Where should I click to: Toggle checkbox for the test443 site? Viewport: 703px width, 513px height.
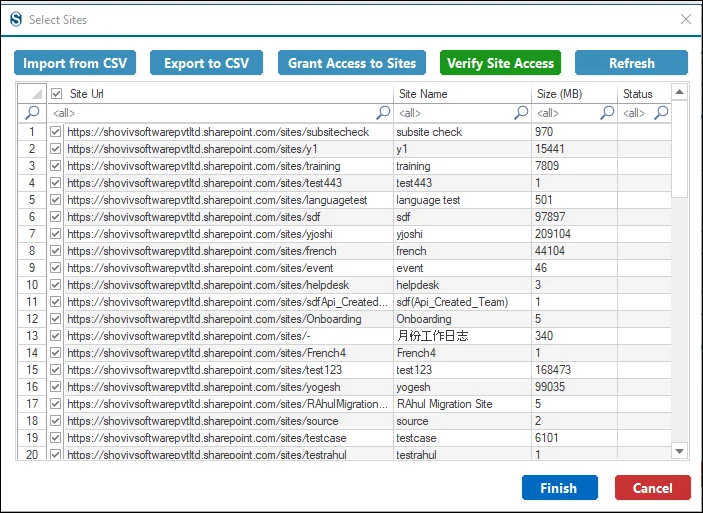[x=55, y=183]
